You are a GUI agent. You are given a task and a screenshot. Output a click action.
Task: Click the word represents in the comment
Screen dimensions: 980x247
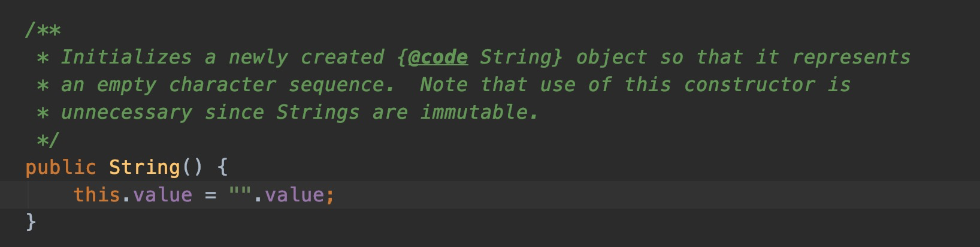pos(851,57)
